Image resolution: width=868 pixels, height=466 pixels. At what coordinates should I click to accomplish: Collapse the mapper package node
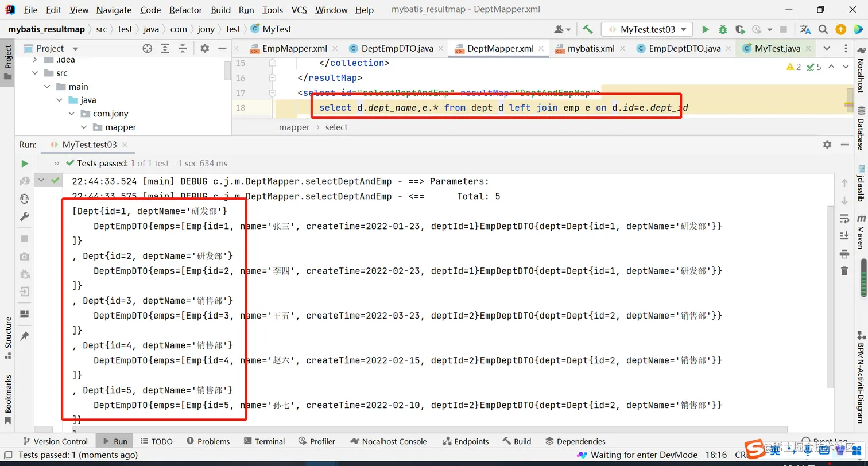[84, 127]
